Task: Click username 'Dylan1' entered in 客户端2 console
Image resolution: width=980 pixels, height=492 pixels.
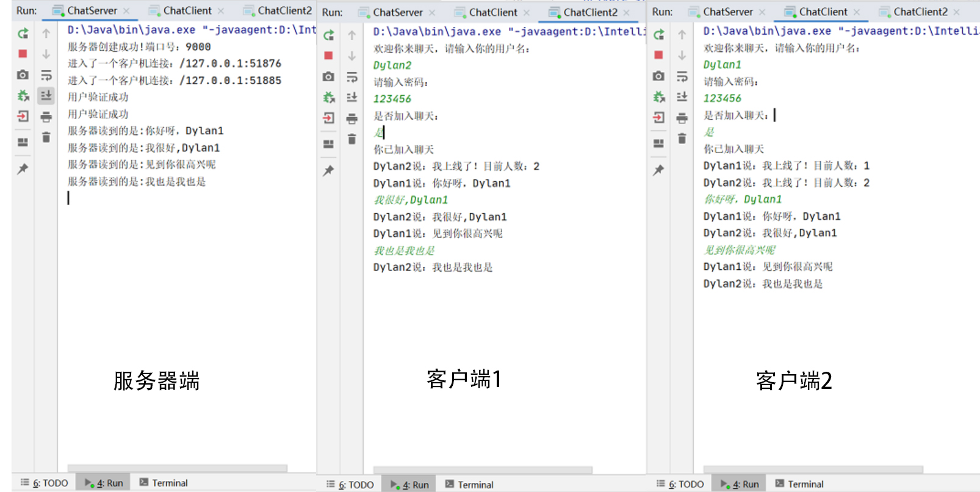Action: pyautogui.click(x=722, y=65)
